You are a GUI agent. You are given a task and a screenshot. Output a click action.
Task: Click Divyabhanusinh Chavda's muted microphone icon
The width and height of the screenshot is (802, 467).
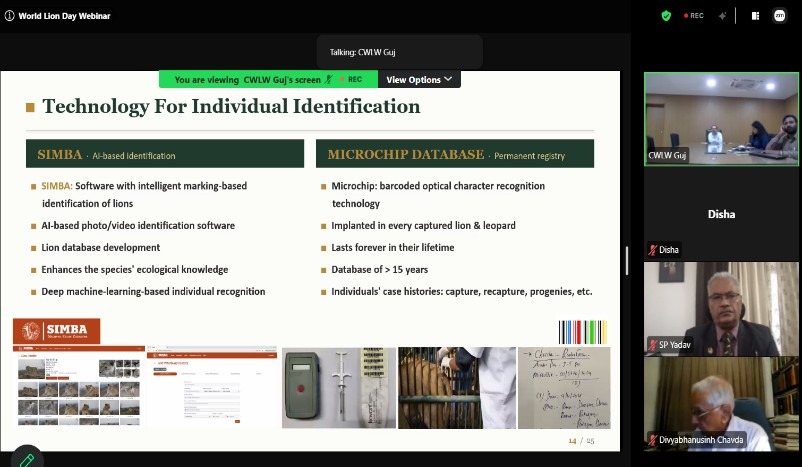click(653, 440)
